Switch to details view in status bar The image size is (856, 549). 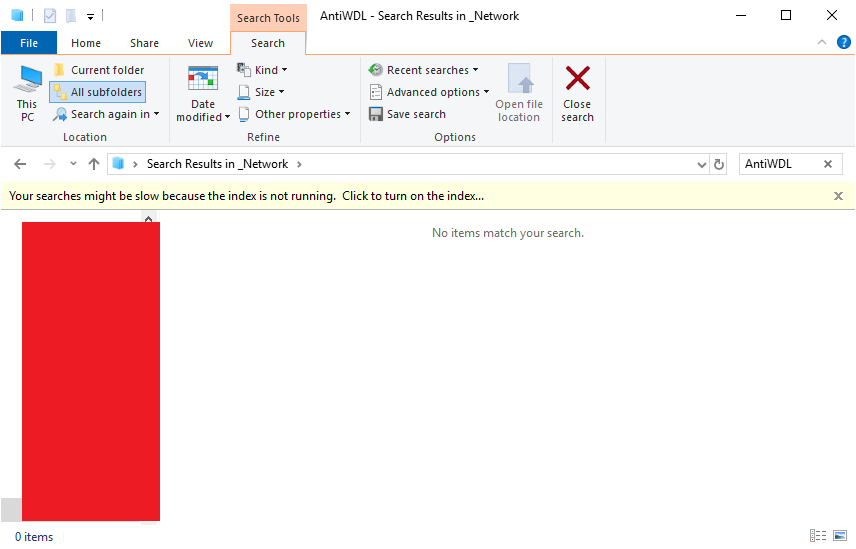tap(818, 536)
